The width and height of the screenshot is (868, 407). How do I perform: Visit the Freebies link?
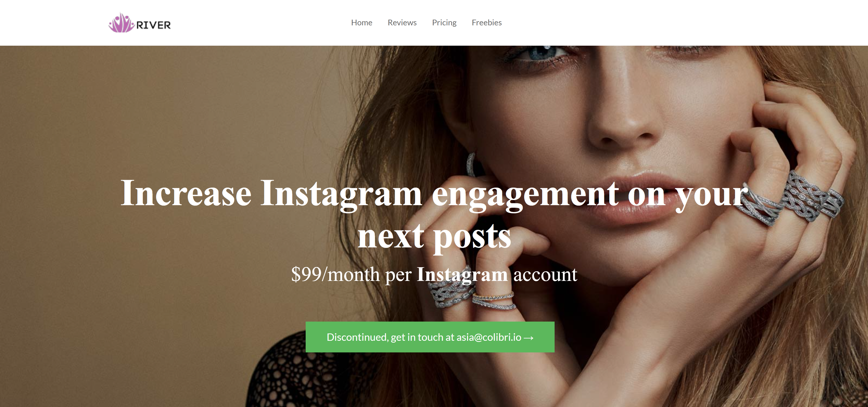click(486, 23)
